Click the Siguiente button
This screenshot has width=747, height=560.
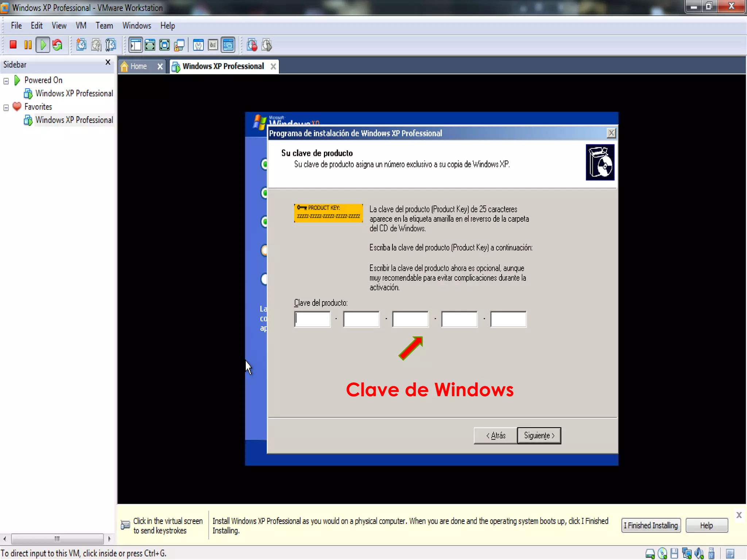click(539, 436)
